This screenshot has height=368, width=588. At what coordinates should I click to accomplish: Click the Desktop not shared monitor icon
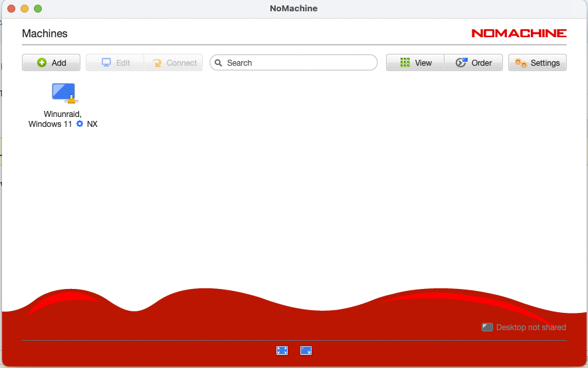coord(487,327)
